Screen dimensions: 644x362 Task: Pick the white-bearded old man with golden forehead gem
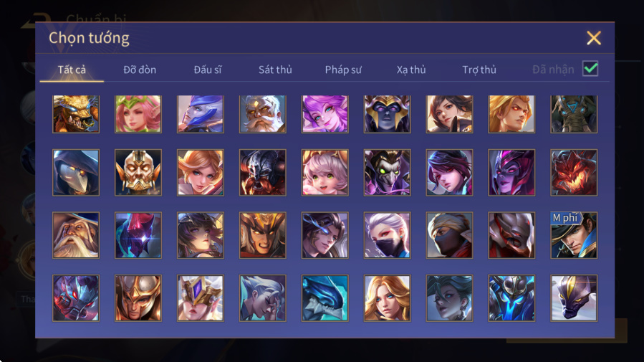(262, 114)
